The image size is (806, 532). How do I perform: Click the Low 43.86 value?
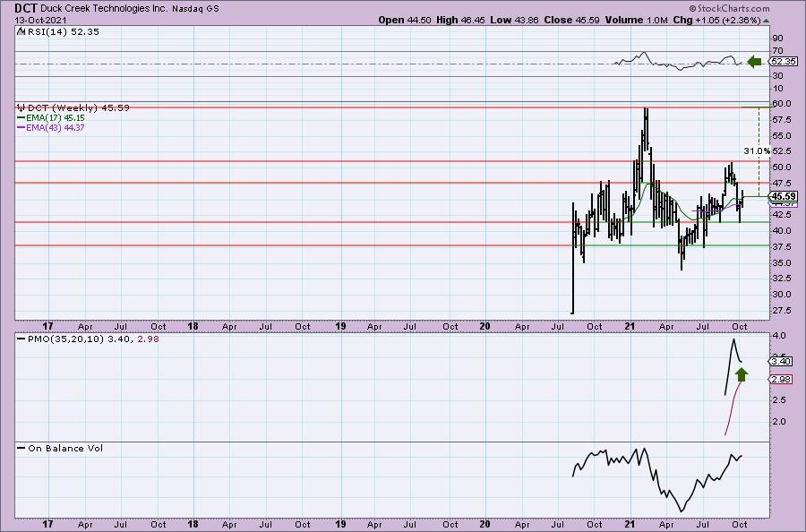point(513,20)
